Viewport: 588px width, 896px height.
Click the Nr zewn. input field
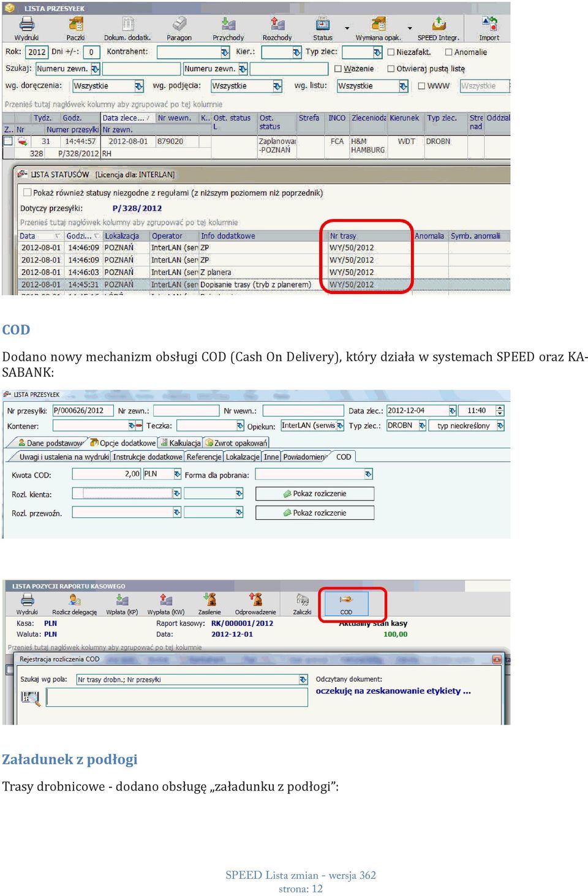186,411
